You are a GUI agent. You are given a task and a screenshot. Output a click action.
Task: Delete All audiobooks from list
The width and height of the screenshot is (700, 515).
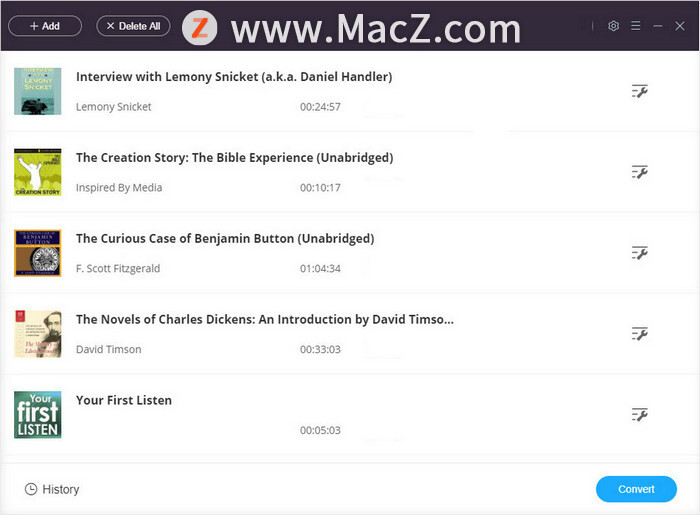pyautogui.click(x=133, y=26)
